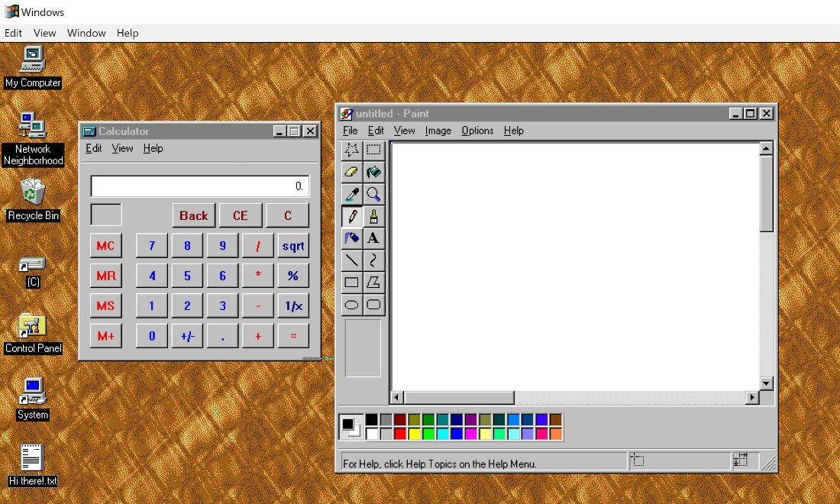Select the Text tool marked A
Viewport: 840px width, 504px height.
point(373,238)
